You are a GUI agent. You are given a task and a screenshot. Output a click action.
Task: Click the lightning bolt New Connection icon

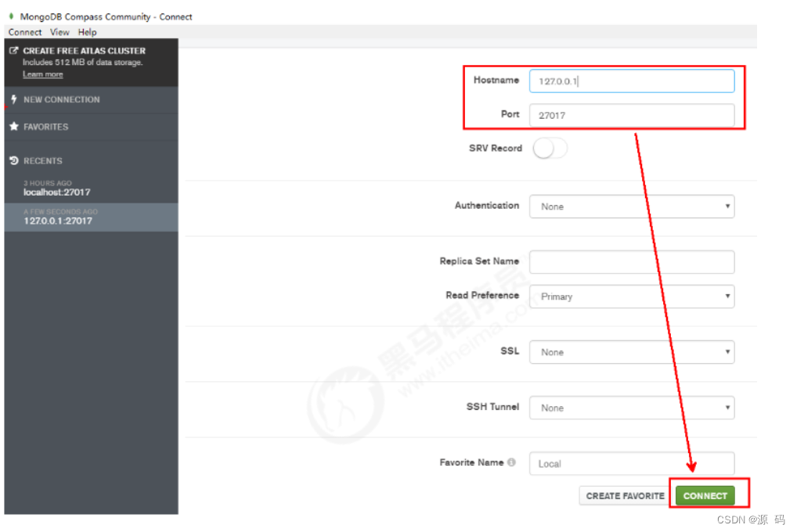14,99
